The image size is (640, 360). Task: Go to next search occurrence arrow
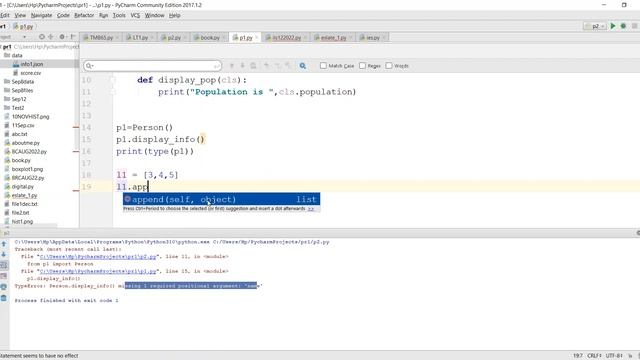[242, 66]
